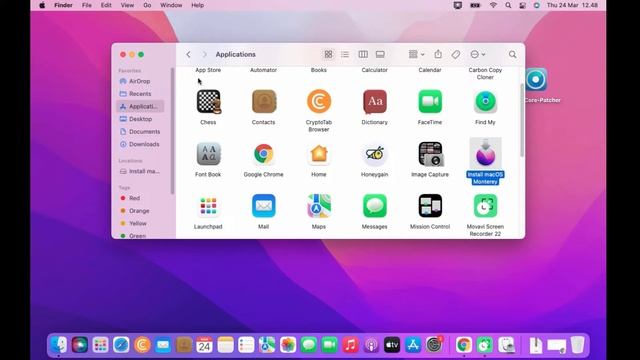The width and height of the screenshot is (640, 360).
Task: Open Core-Patcher icon on the desktop
Action: [536, 79]
